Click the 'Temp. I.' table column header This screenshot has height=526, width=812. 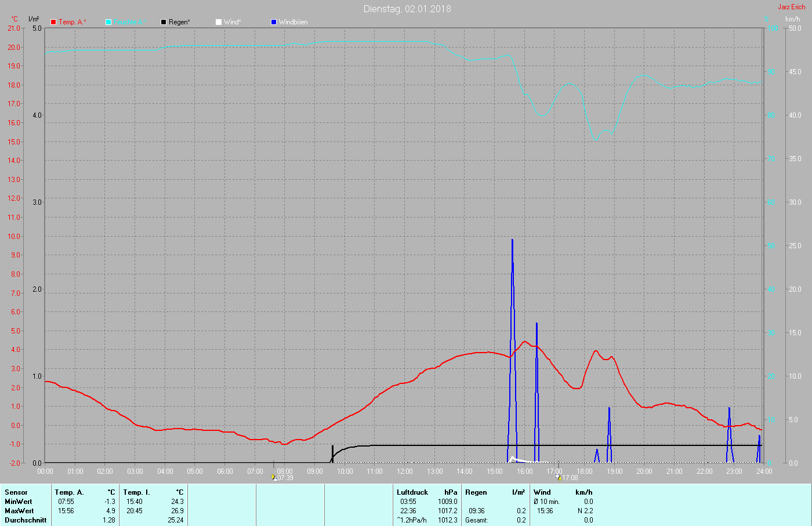tap(136, 492)
